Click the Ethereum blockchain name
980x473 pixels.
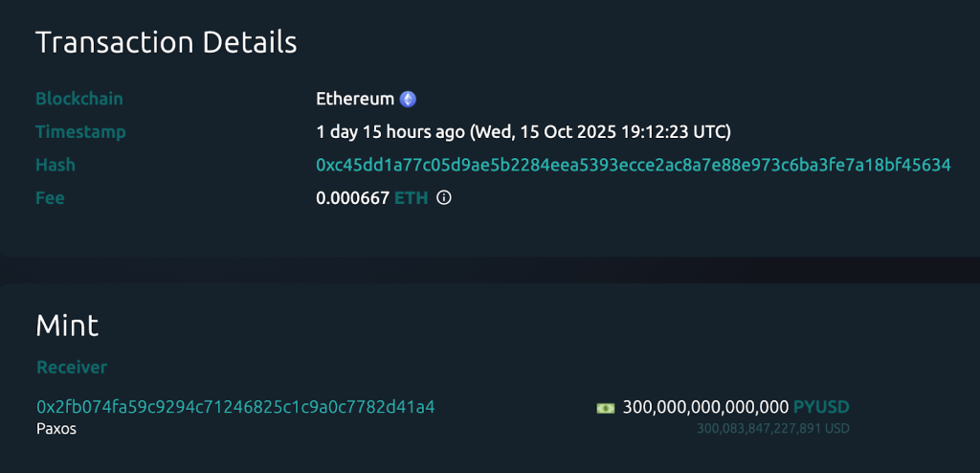[355, 99]
